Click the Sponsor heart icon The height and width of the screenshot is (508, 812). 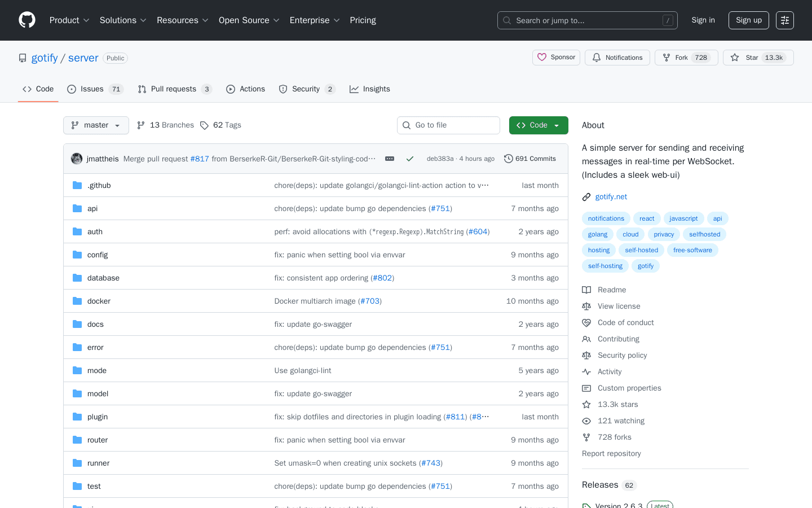[x=542, y=57]
